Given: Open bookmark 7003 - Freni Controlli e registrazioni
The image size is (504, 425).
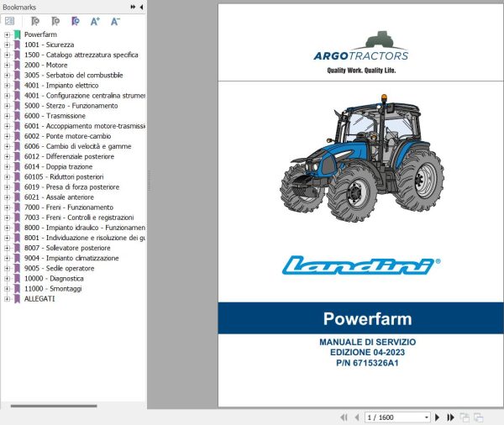Looking at the screenshot, I should click(x=79, y=218).
